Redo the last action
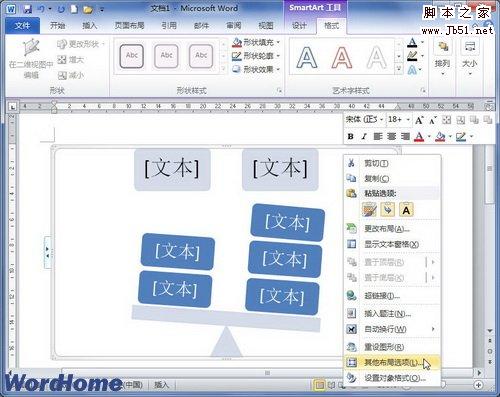This screenshot has width=500, height=397. click(61, 9)
